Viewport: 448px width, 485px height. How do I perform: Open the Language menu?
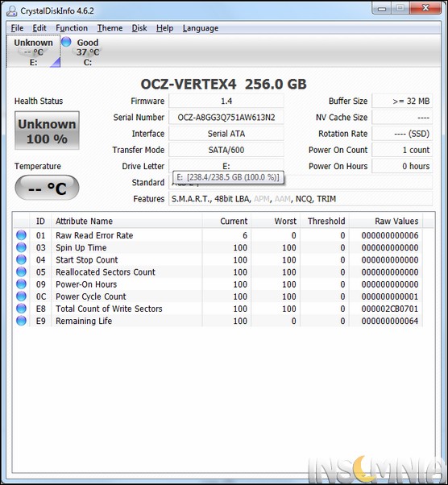click(201, 28)
